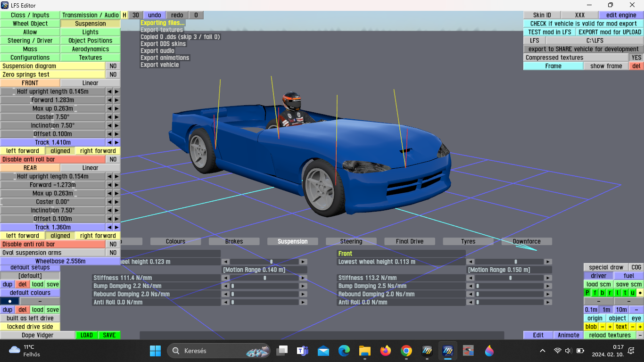Click right arrow of Bump Damping 2.5 Ns/mm
The width and height of the screenshot is (644, 362).
(x=548, y=286)
